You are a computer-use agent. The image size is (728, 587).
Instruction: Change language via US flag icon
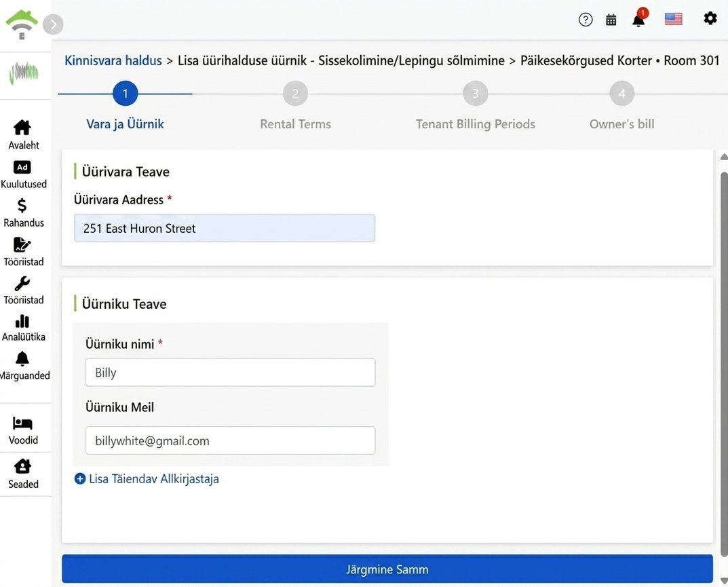673,19
